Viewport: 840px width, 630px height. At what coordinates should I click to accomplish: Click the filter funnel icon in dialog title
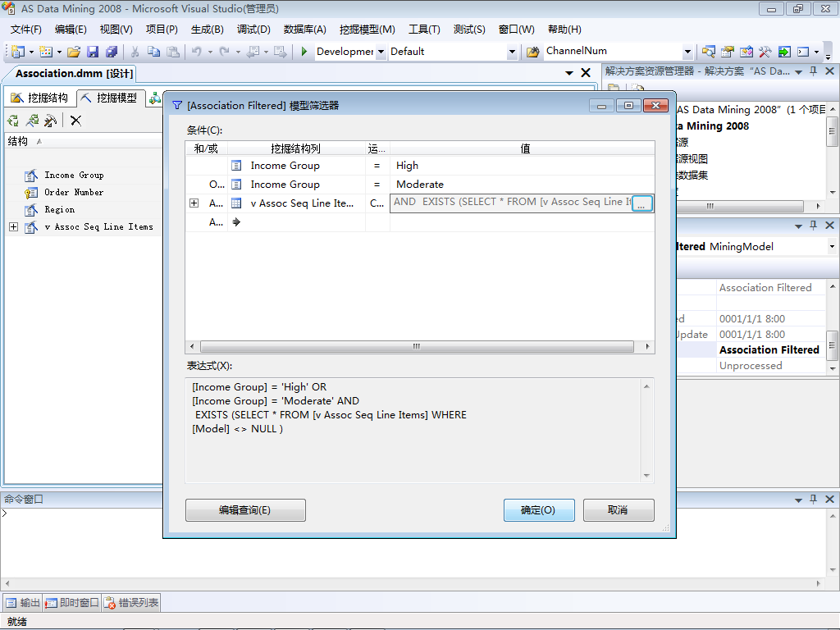click(177, 106)
